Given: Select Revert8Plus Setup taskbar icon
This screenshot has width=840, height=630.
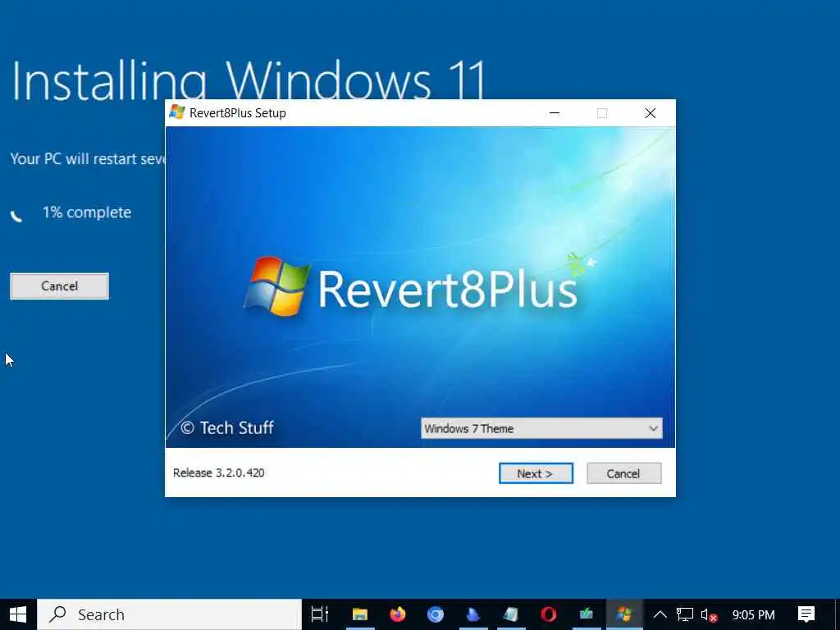Looking at the screenshot, I should tap(624, 614).
